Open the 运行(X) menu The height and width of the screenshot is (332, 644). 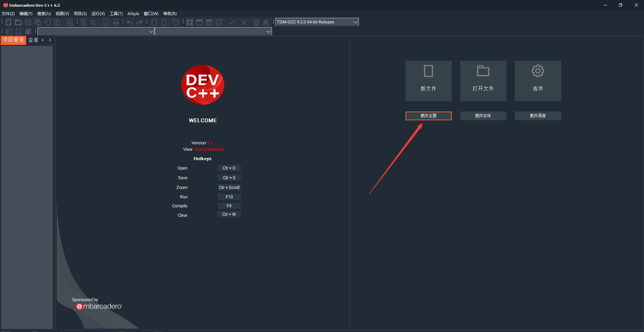point(98,14)
